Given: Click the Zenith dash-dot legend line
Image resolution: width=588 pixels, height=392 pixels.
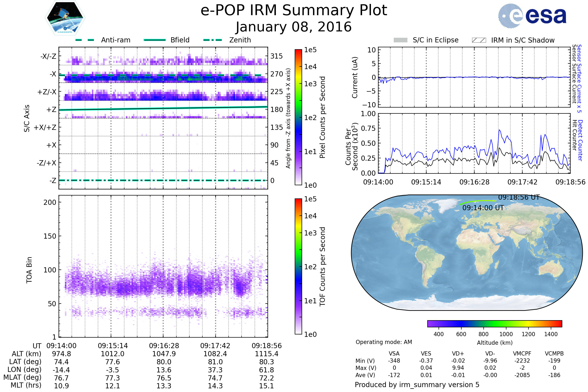Looking at the screenshot, I should (213, 40).
